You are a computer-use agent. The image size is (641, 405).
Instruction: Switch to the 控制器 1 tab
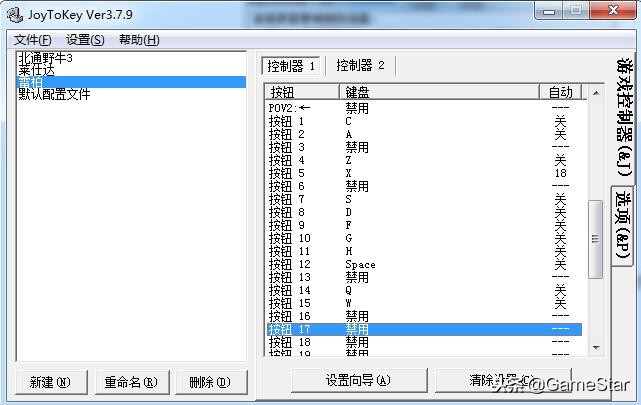[x=291, y=65]
